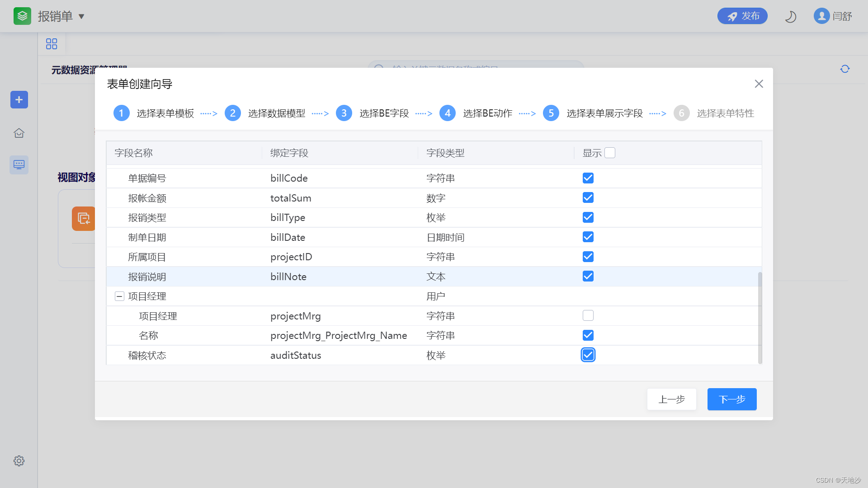Screen dimensions: 868x488
Task: Check the projectMrg display checkbox
Action: [x=588, y=316]
